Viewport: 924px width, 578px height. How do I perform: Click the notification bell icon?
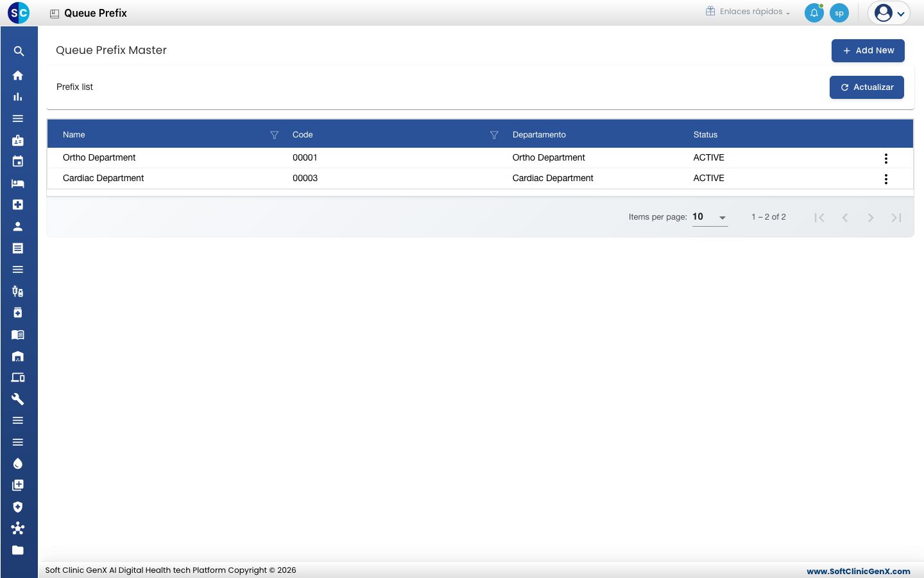[x=814, y=13]
